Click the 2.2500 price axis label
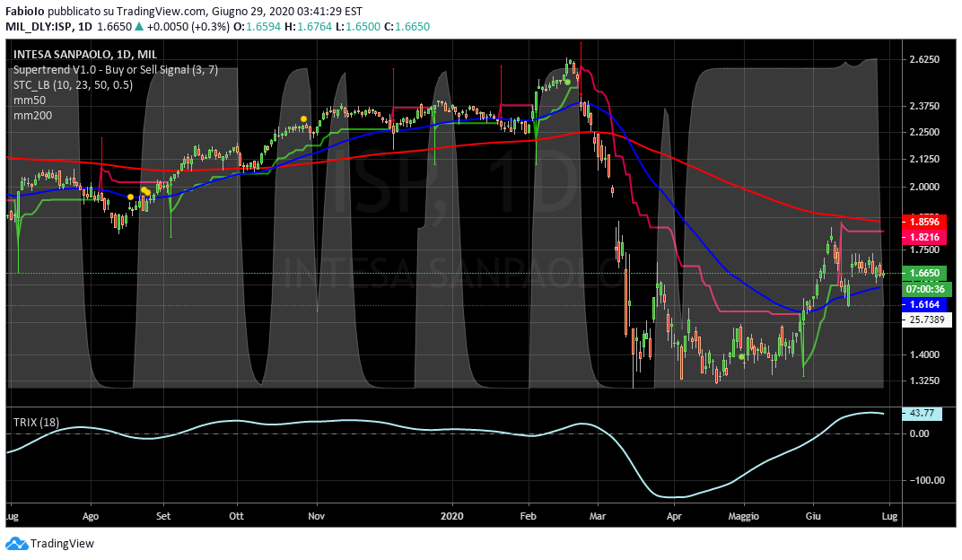Image resolution: width=962 pixels, height=560 pixels. pyautogui.click(x=924, y=133)
